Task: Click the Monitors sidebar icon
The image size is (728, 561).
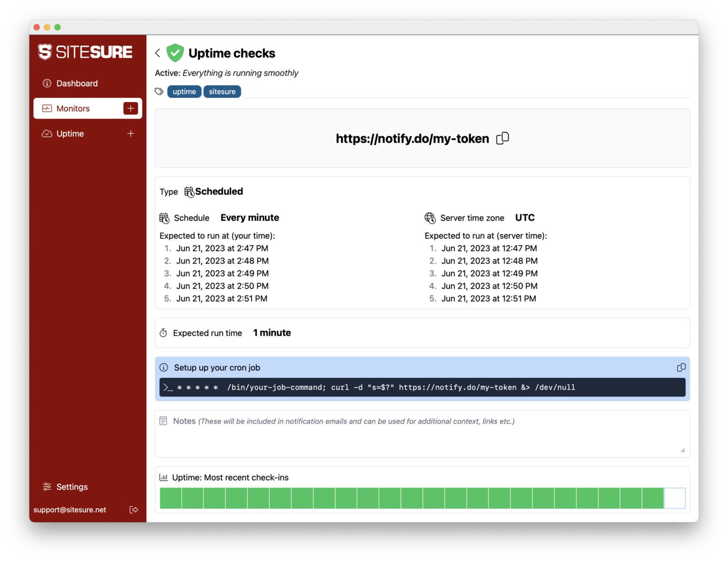Action: coord(47,108)
